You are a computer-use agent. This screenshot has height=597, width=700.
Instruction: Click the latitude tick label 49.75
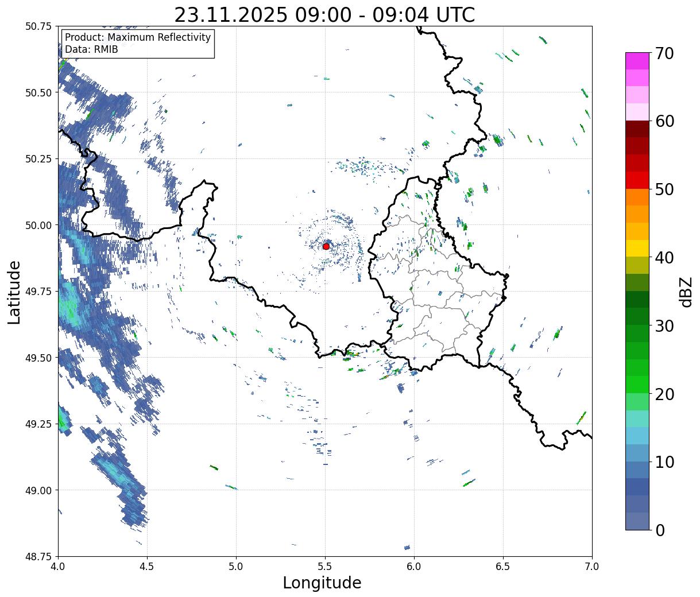(38, 292)
